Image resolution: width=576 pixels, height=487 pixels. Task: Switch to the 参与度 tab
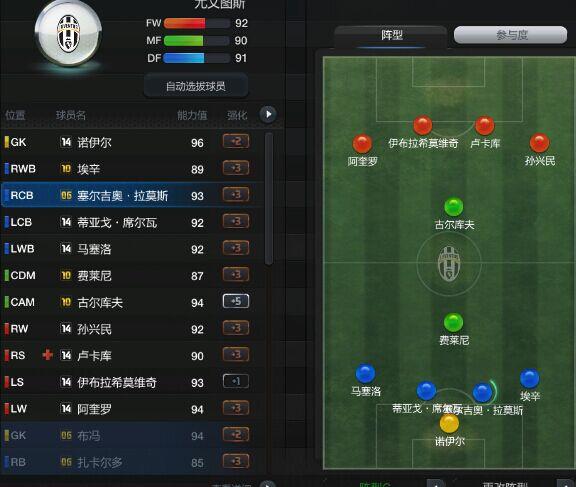(x=511, y=35)
